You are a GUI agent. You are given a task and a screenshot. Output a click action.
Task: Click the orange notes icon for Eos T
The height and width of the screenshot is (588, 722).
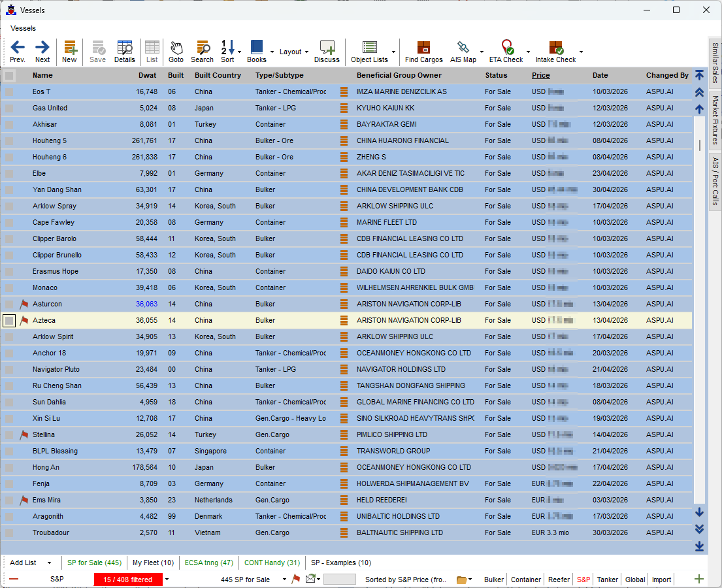[344, 91]
